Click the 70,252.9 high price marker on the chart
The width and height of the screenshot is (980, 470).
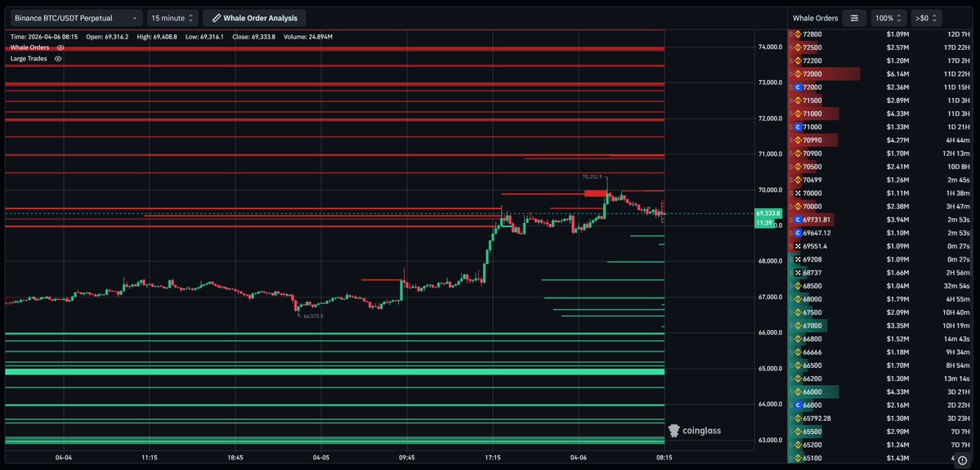click(592, 177)
